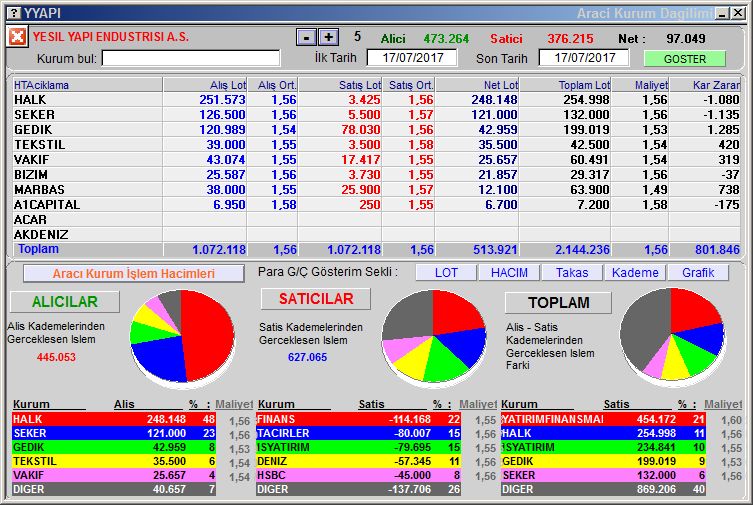Click Aracı Kurum İşlem Hacimleri button
The height and width of the screenshot is (505, 753).
point(134,274)
